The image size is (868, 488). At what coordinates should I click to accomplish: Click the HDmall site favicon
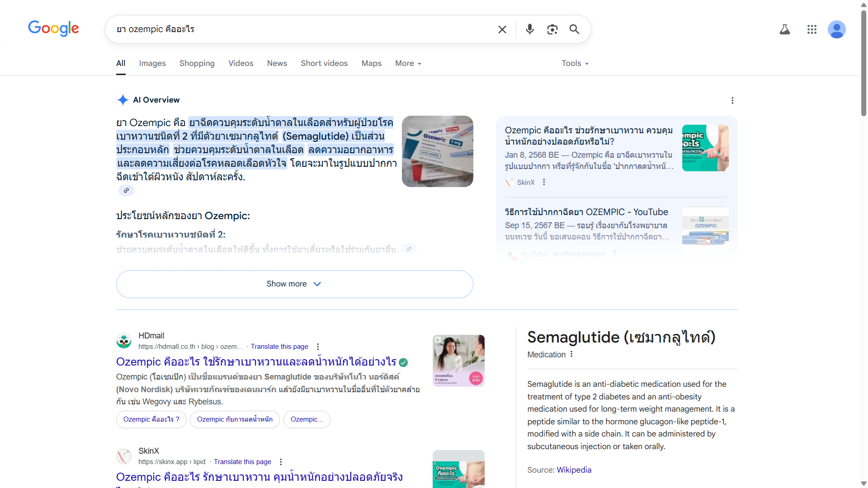[x=124, y=341]
